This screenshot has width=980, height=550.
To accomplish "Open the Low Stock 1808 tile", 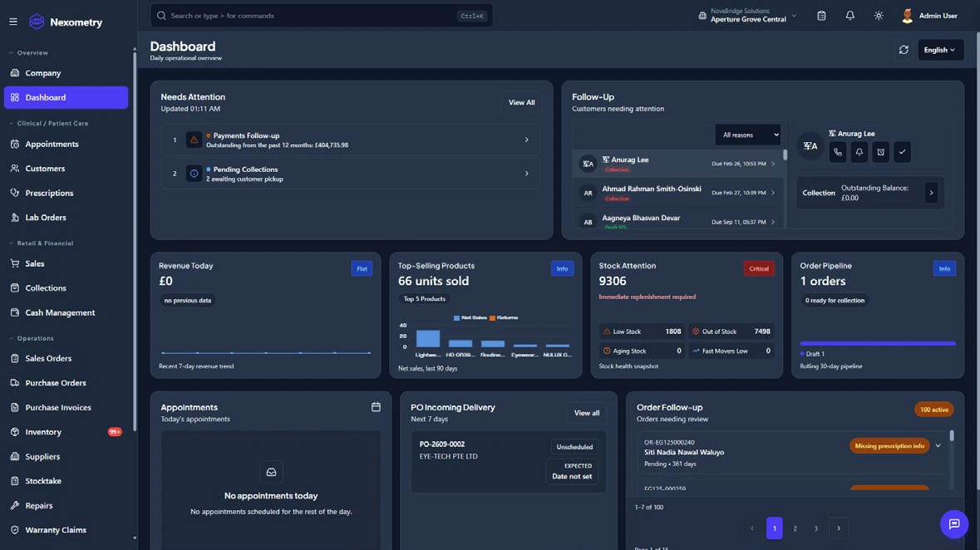I will coord(641,331).
